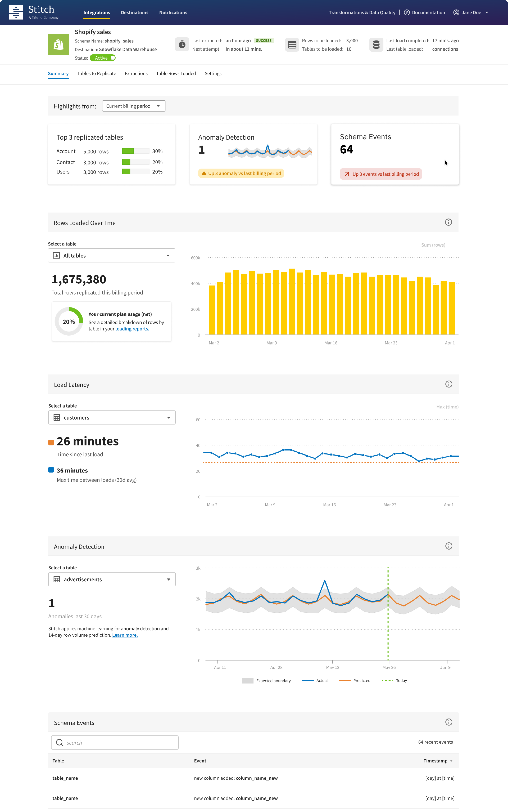
Task: Open the customers table dropdown
Action: (x=112, y=417)
